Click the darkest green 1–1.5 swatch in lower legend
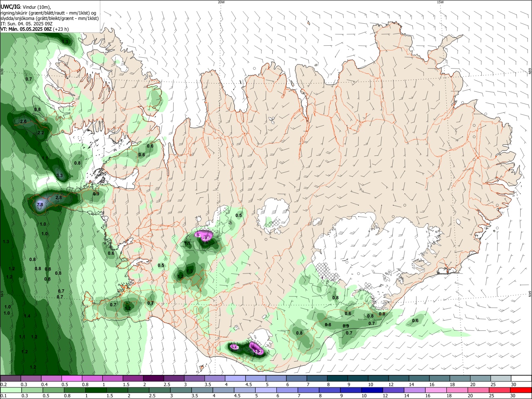This screenshot has height=399, width=532. 96,390
